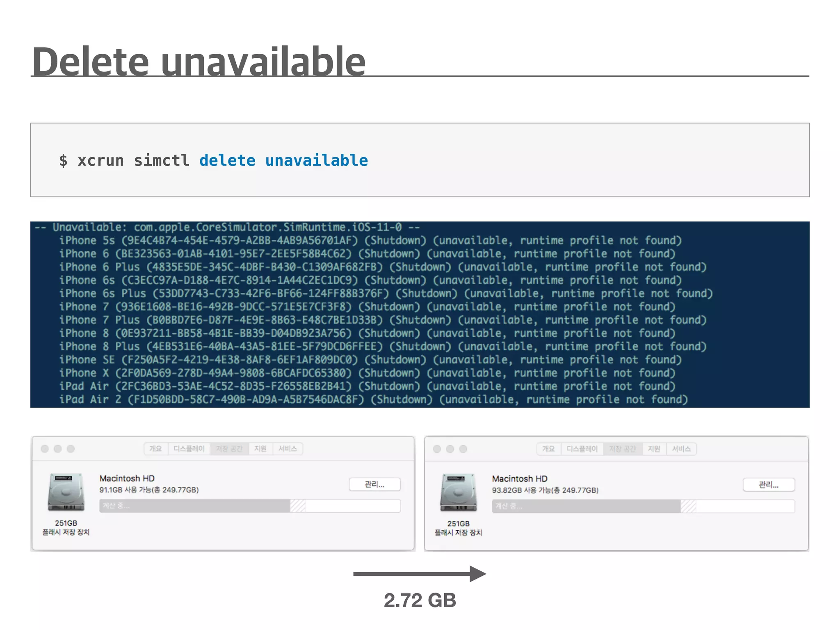
Task: Open the 개요 tab in left window
Action: (x=155, y=449)
